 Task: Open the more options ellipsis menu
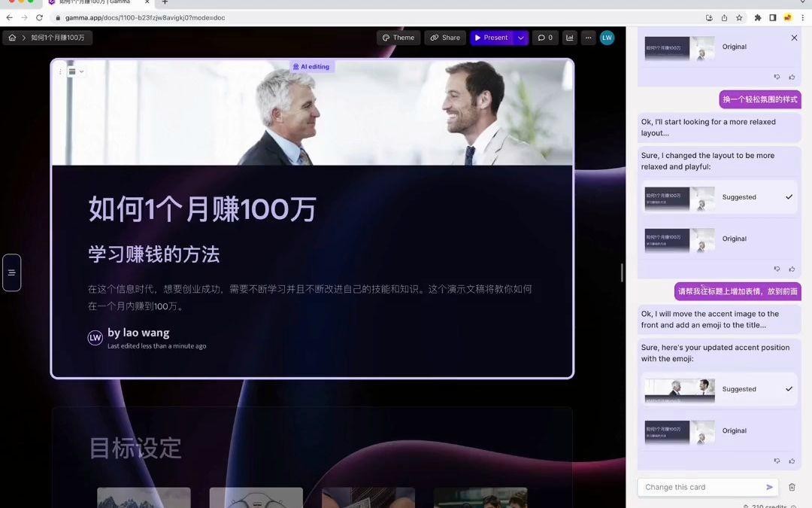[x=589, y=37]
